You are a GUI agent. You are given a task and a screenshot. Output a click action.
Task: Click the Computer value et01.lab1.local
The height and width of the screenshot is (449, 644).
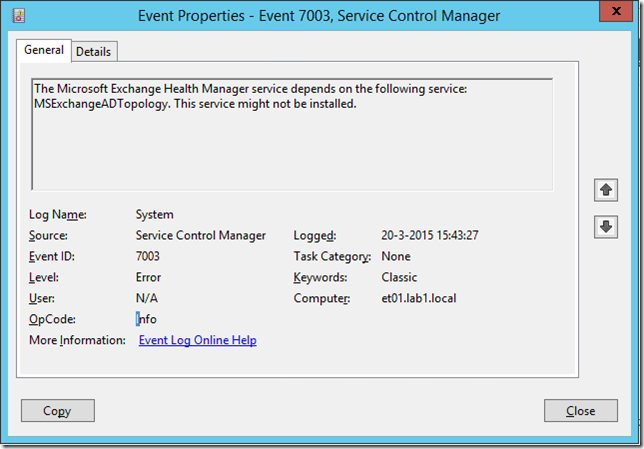[x=419, y=298]
